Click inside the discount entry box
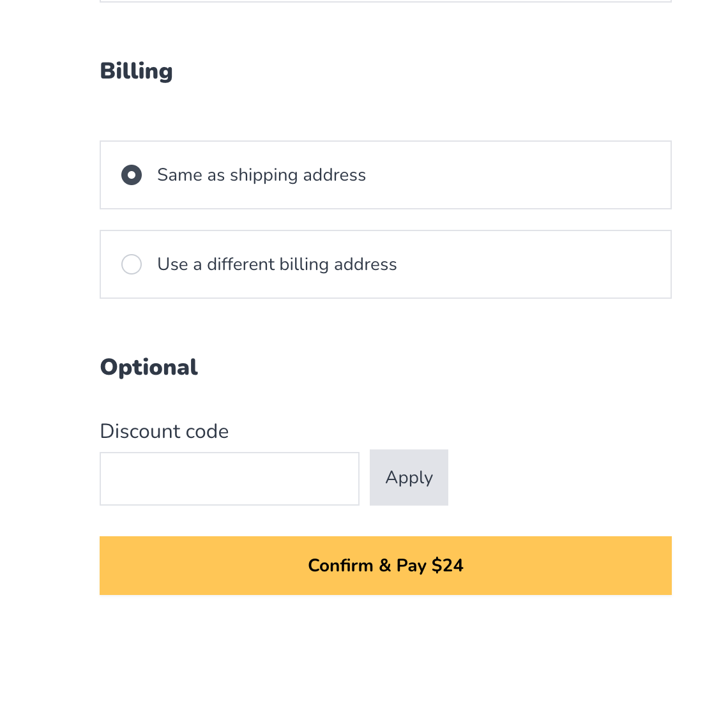Image resolution: width=728 pixels, height=715 pixels. click(229, 478)
